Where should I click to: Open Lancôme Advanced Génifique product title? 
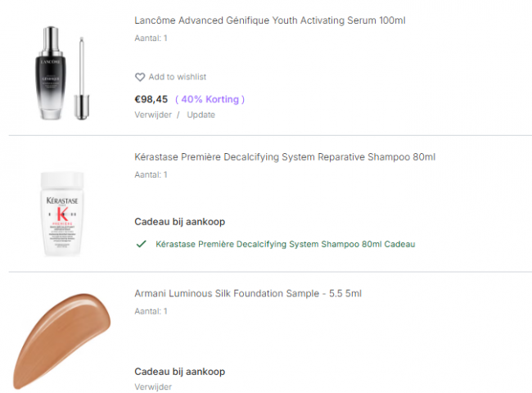pos(269,20)
